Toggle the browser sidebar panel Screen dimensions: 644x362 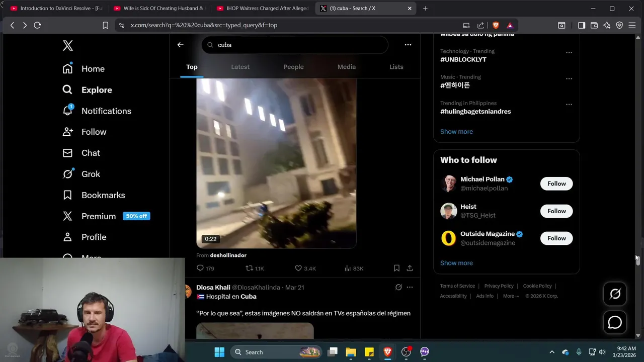(582, 25)
